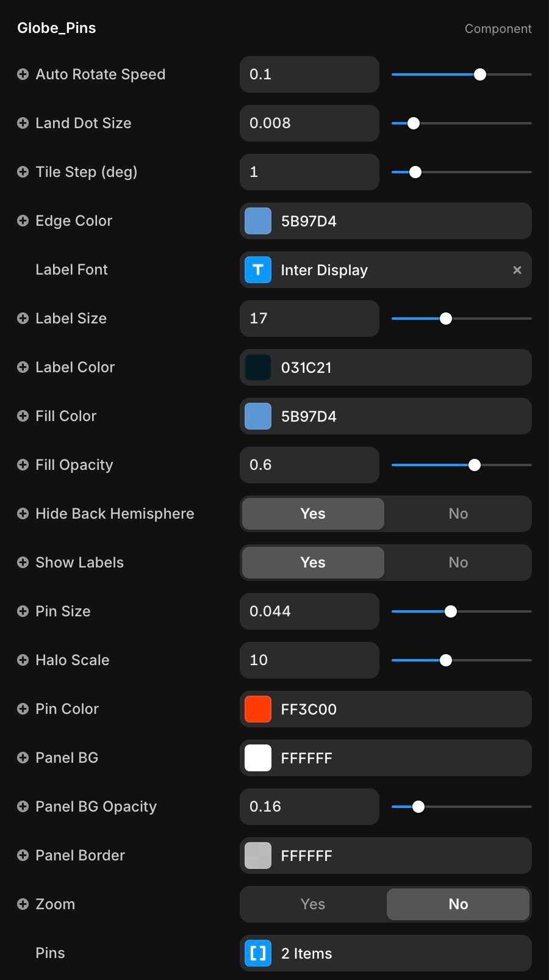
Task: Open the Label Color 031C21 swatch
Action: 258,367
